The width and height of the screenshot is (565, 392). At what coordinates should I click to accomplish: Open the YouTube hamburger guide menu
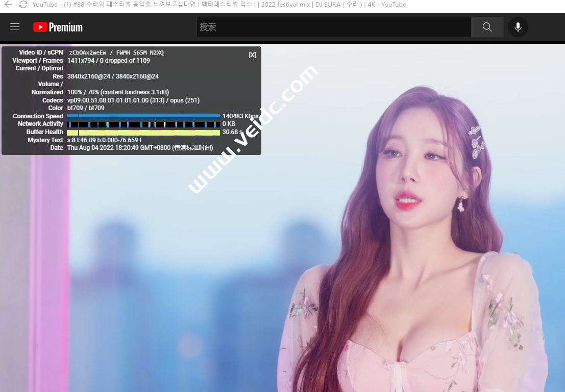click(x=15, y=27)
